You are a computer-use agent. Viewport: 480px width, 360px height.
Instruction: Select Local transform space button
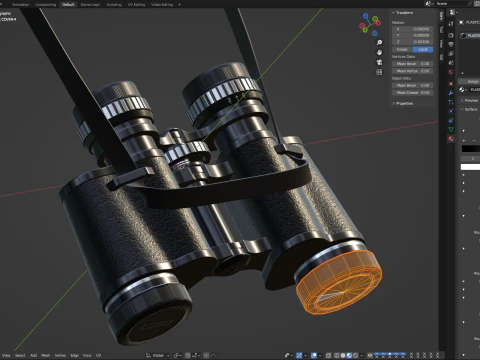click(423, 49)
